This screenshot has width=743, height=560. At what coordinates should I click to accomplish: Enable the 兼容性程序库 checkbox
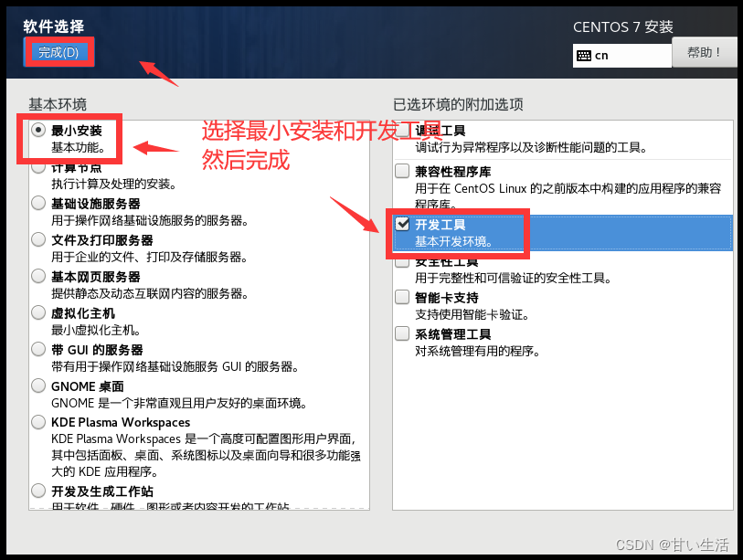tap(402, 171)
